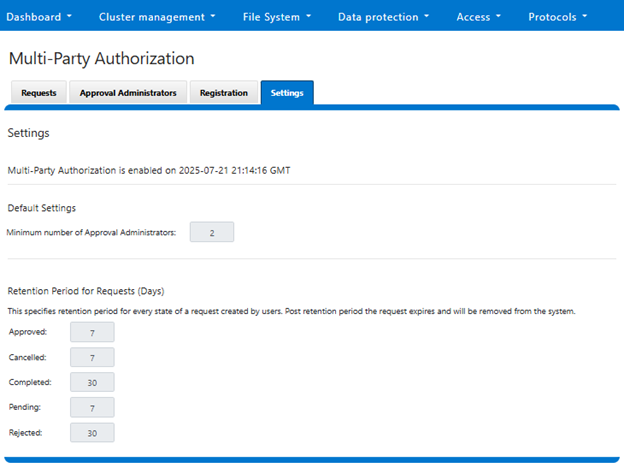Viewport: 624px width, 468px height.
Task: Go to the Registration tab
Action: (223, 93)
